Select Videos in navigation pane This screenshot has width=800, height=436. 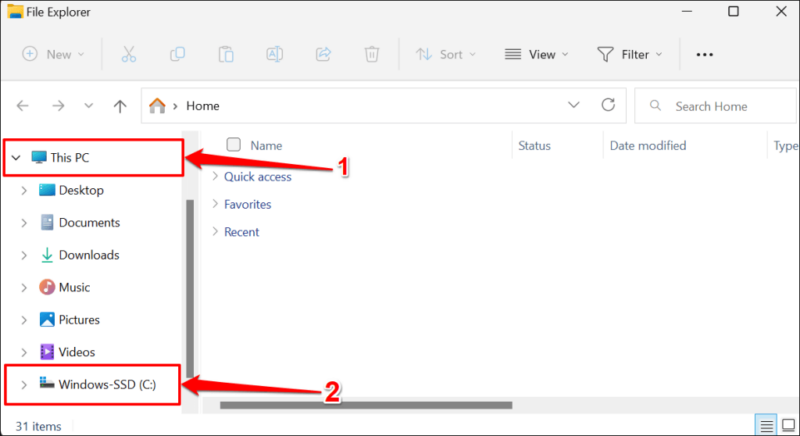coord(67,352)
